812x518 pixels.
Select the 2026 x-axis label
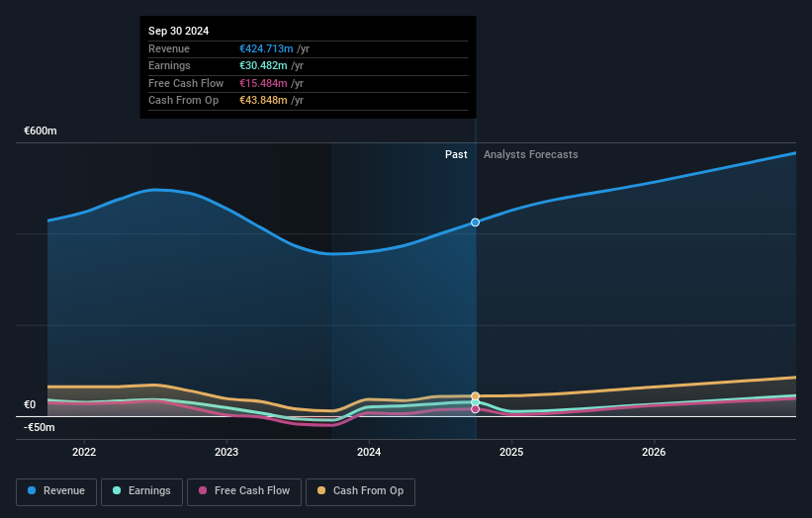(x=654, y=453)
